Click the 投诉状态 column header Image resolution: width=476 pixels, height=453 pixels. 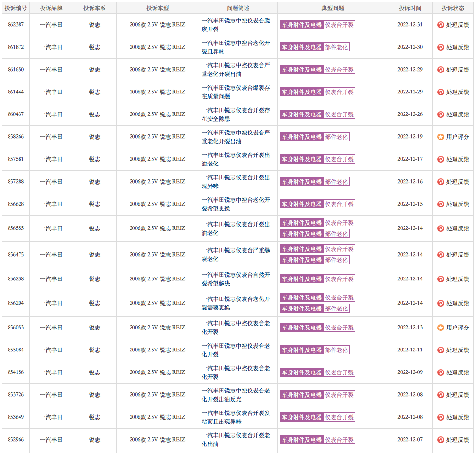point(453,8)
